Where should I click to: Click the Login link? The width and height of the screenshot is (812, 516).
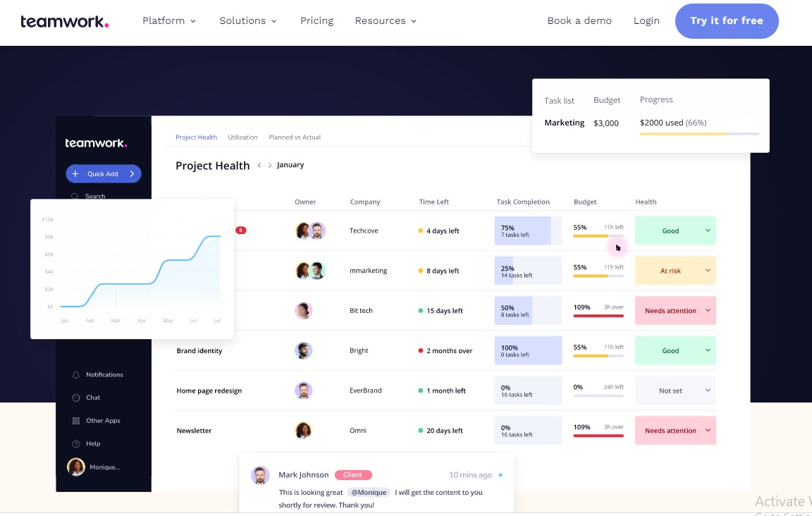pos(646,20)
